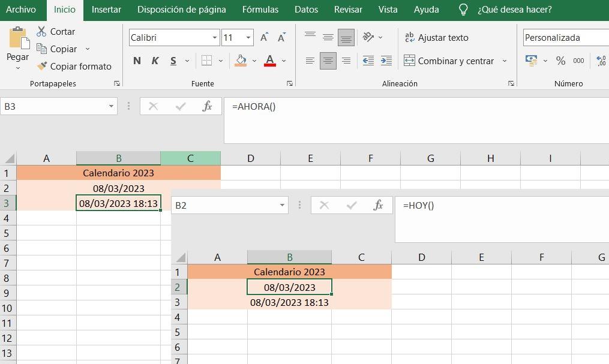Image resolution: width=609 pixels, height=364 pixels.
Task: Toggle Ajustar texto for the selection
Action: [437, 37]
